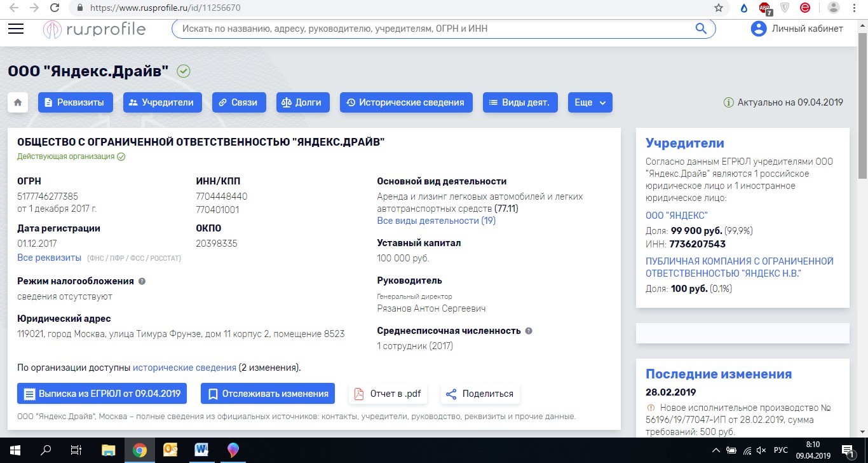Click the Учредители sidebar heading
This screenshot has width=868, height=463.
click(685, 143)
